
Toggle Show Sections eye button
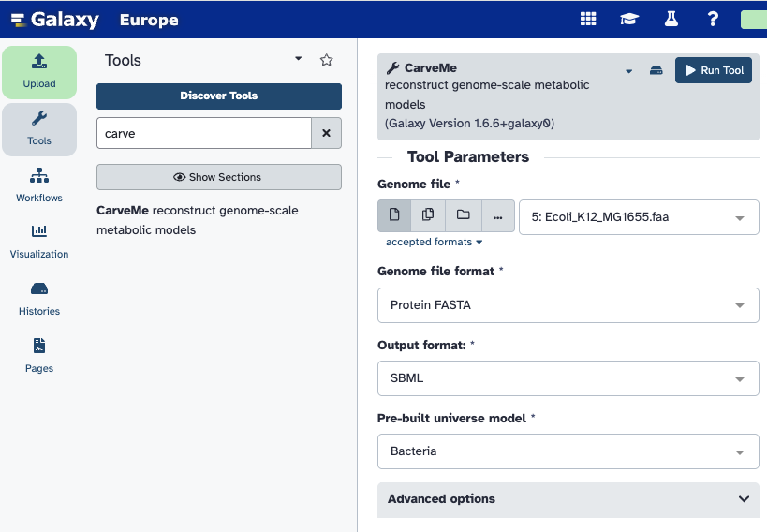[218, 177]
